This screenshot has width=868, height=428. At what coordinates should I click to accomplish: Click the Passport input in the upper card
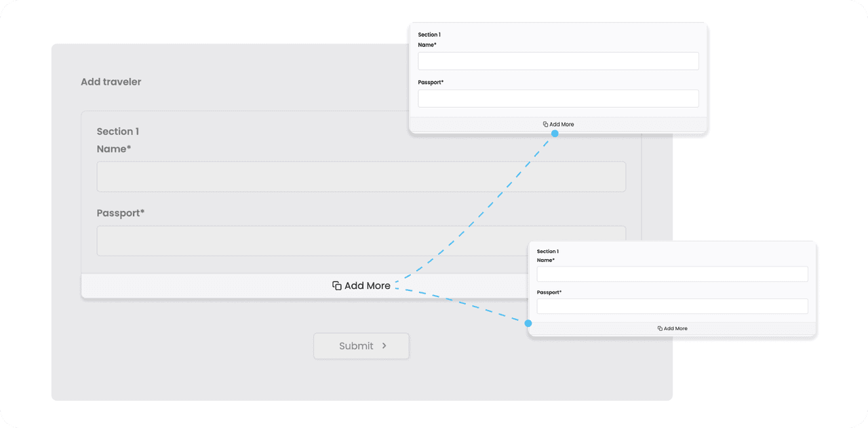[558, 98]
